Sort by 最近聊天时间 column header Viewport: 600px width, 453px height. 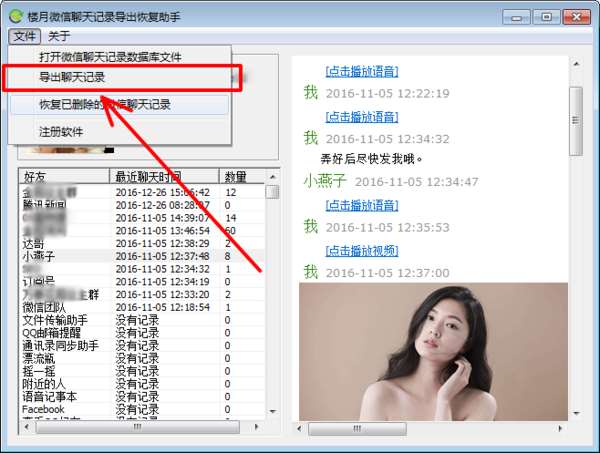[164, 176]
